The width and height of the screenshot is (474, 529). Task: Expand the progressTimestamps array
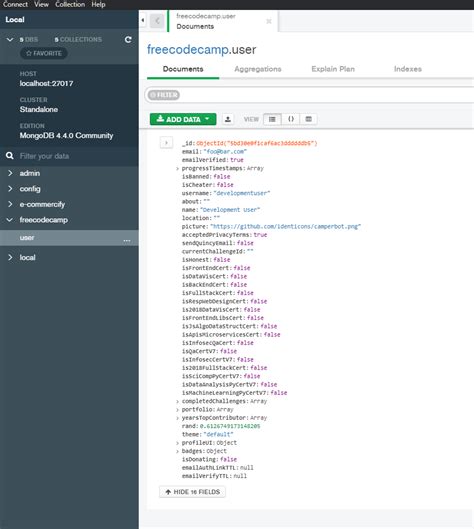coord(177,168)
